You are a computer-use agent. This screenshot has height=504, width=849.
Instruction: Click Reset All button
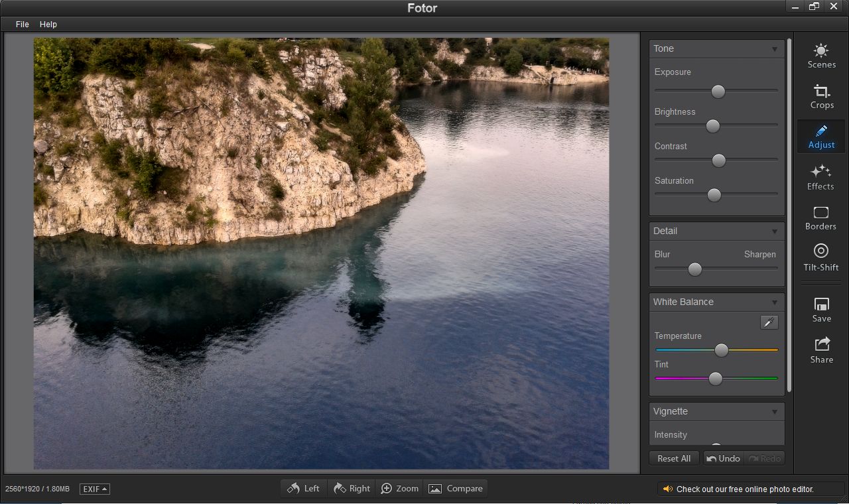(x=674, y=458)
